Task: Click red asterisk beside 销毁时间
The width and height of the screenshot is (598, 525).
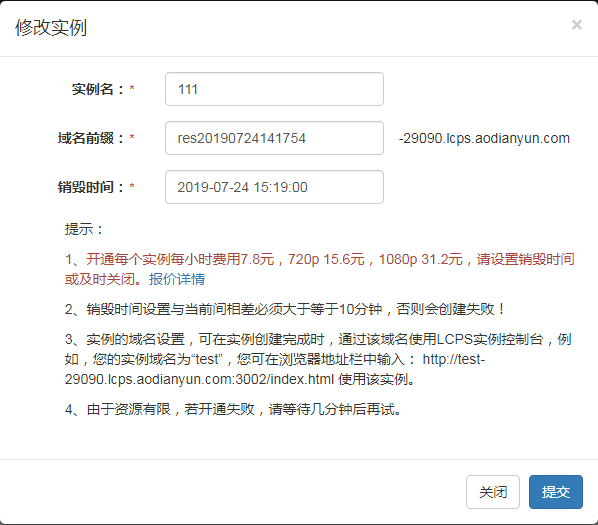Action: [132, 186]
